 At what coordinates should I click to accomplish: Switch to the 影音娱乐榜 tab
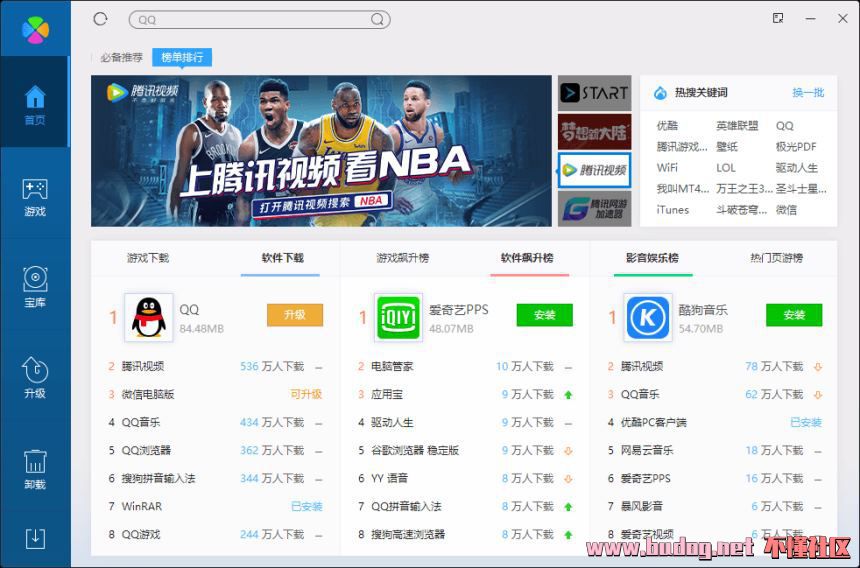652,258
